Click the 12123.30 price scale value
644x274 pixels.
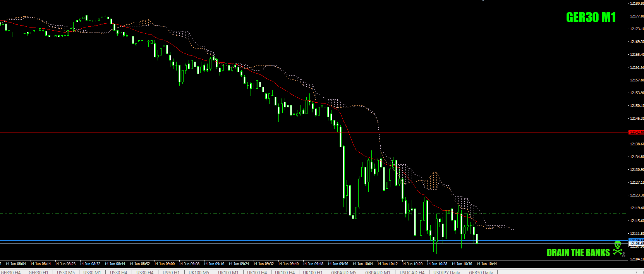coord(637,195)
